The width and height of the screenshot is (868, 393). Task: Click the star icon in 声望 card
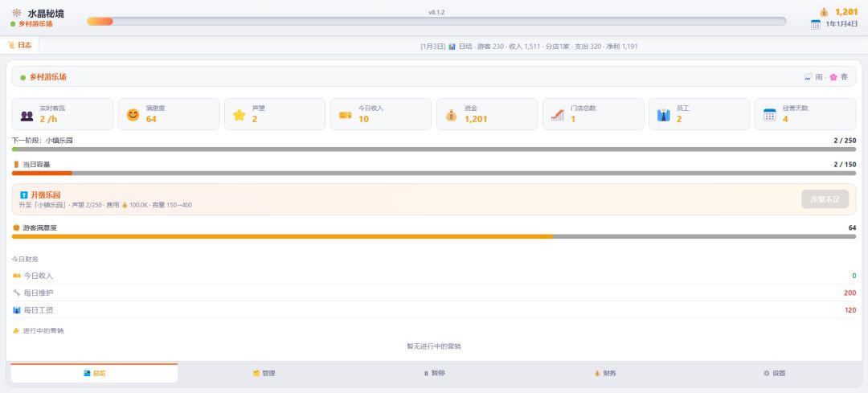point(240,115)
